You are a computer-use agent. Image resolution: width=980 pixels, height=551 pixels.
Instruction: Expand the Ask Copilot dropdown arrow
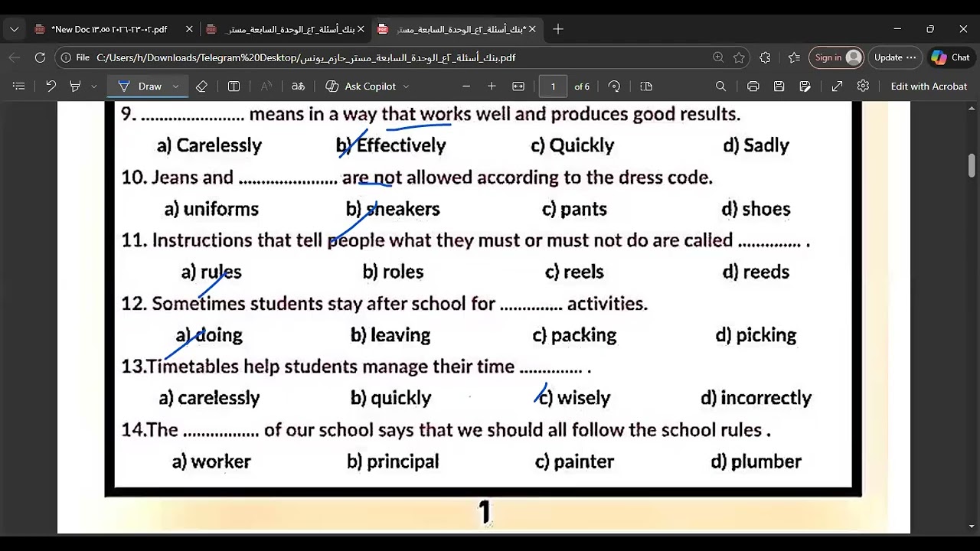click(x=406, y=86)
